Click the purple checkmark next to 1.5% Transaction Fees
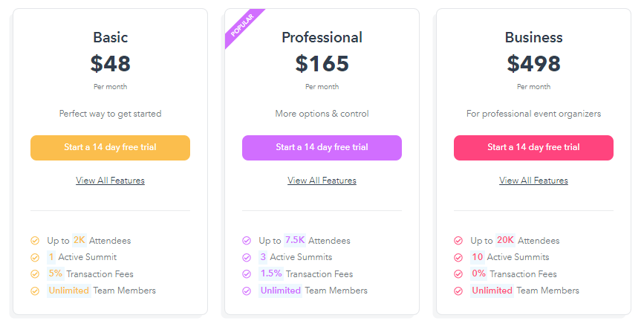Viewport: 644px width, 321px height. [x=247, y=274]
